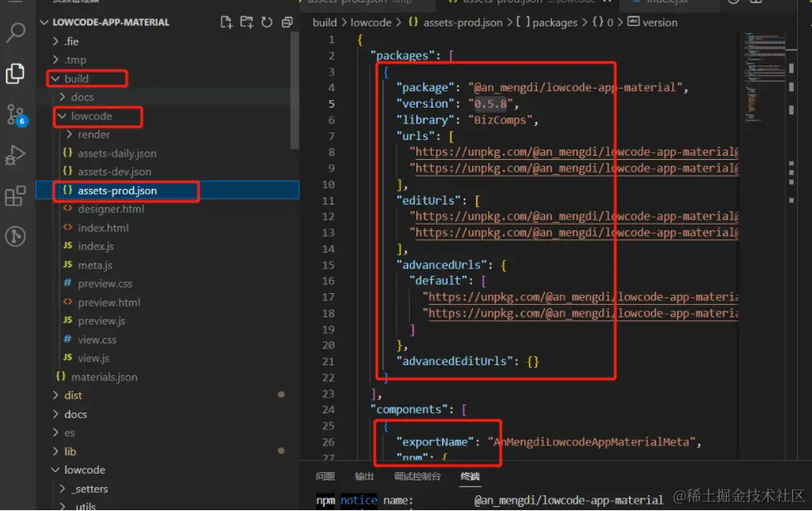Open the Run and Debug view
The width and height of the screenshot is (812, 511).
[16, 155]
